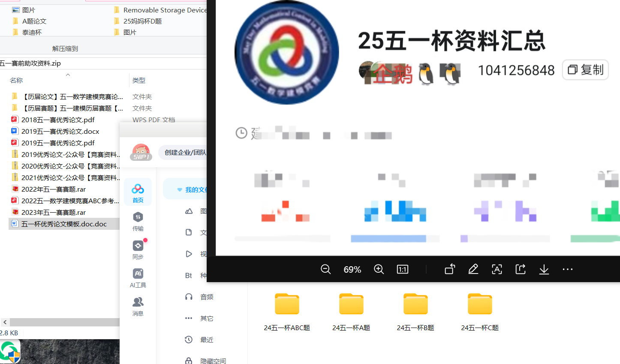
Task: Select 音频 category in Netdisk
Action: pyautogui.click(x=207, y=297)
